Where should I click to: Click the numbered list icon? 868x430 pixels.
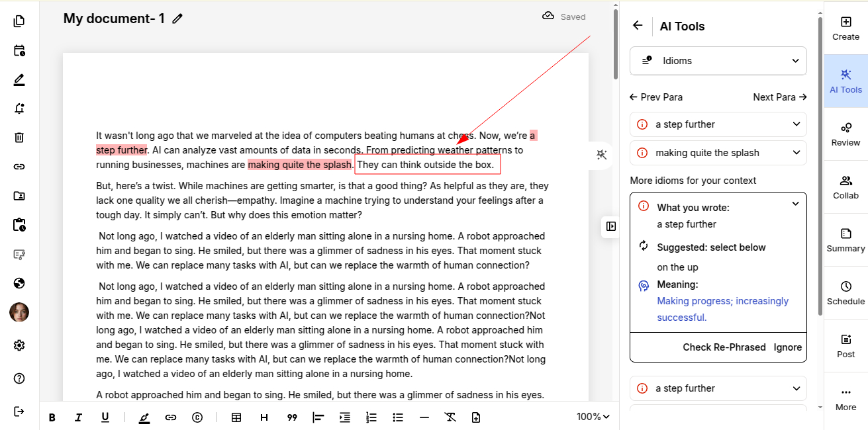click(371, 417)
